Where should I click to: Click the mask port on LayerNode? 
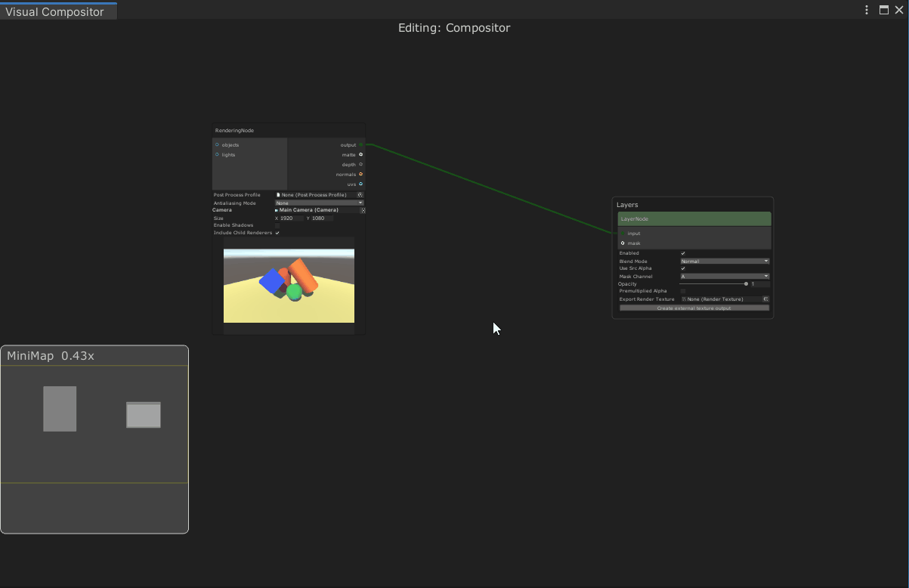point(623,243)
